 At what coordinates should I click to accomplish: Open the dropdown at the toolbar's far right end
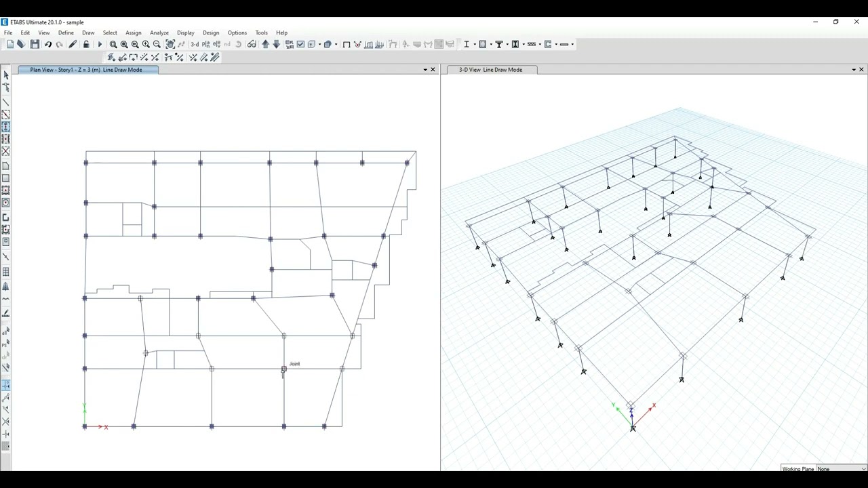coord(572,44)
